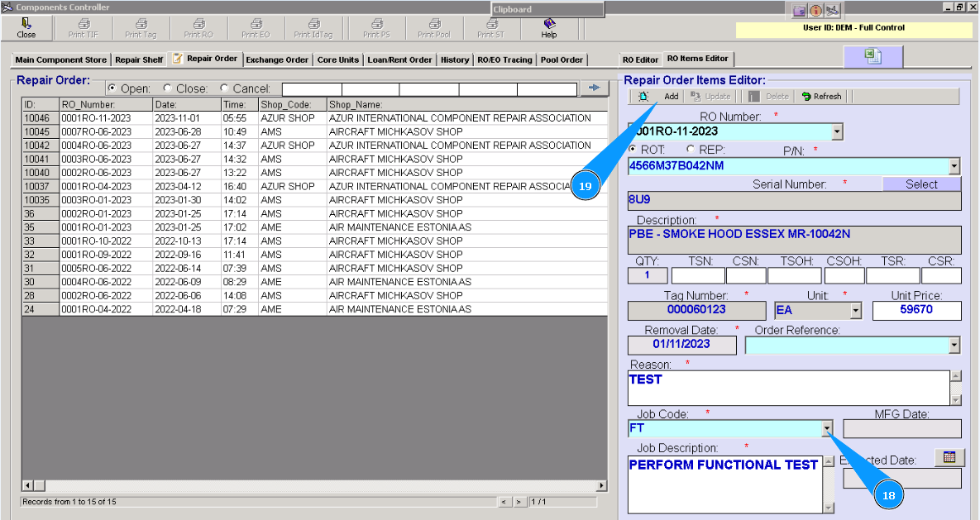Go to next records page button
The height and width of the screenshot is (520, 980).
click(519, 502)
